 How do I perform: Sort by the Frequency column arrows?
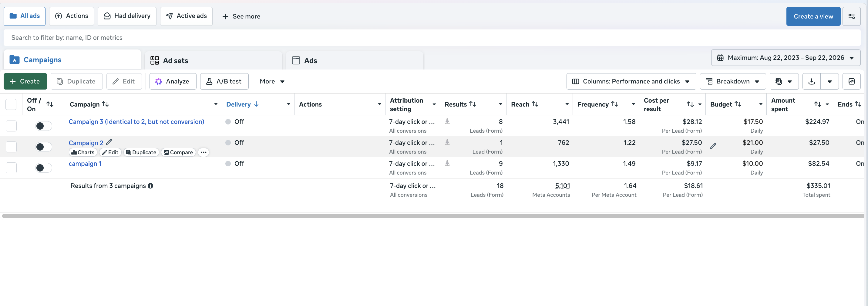tap(615, 104)
